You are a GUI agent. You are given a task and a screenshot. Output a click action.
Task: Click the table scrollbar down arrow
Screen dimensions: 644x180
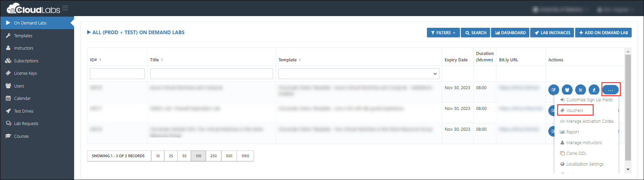628,170
